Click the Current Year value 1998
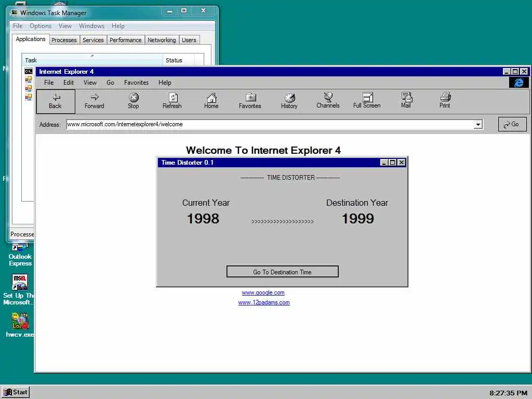This screenshot has width=532, height=399. point(203,219)
